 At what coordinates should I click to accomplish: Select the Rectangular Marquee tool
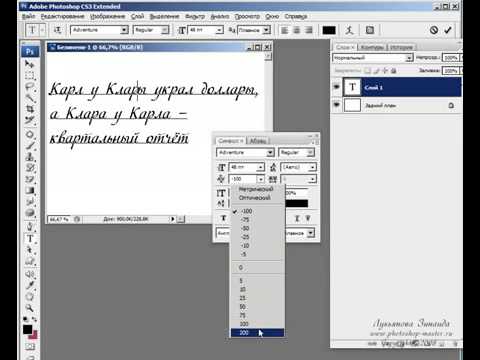[30, 76]
